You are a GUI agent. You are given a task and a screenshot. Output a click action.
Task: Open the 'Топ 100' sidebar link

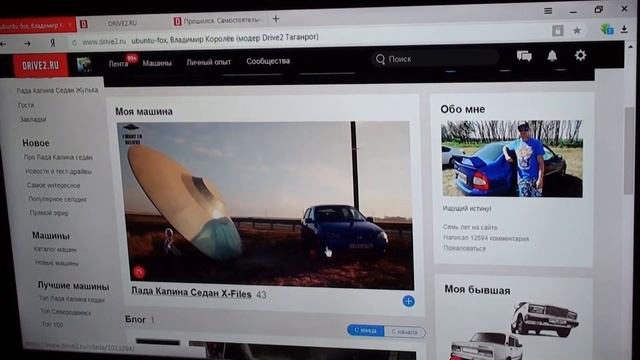52,324
